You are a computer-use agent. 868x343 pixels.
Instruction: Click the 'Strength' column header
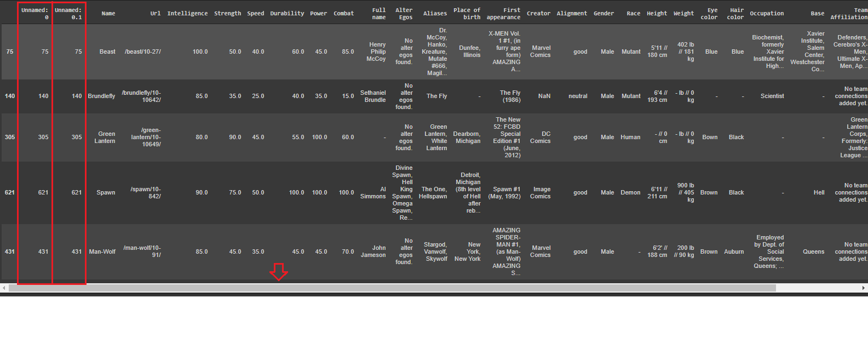227,13
